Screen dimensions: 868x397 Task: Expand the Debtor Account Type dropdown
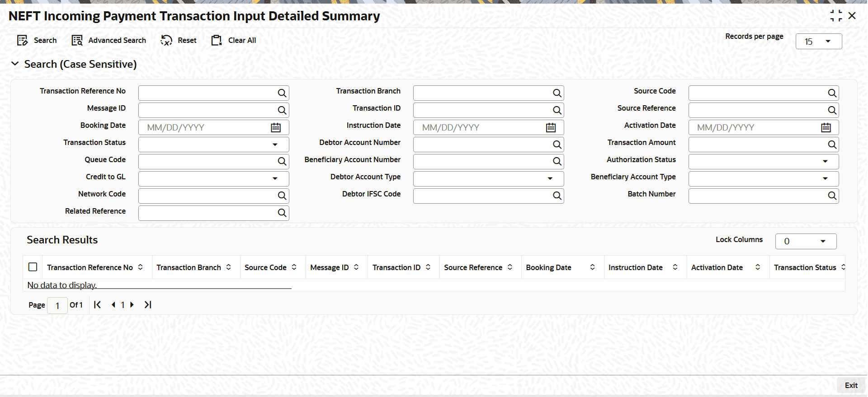(x=550, y=179)
